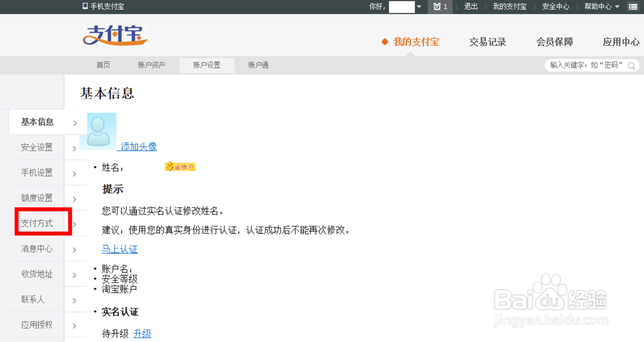
Task: Open the list menu icon at top right
Action: 633,6
